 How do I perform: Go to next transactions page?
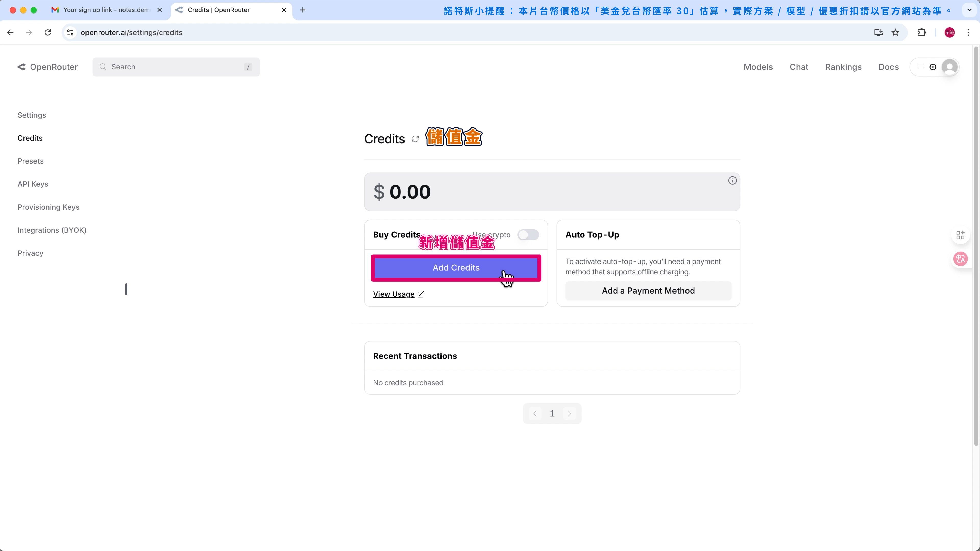tap(570, 414)
